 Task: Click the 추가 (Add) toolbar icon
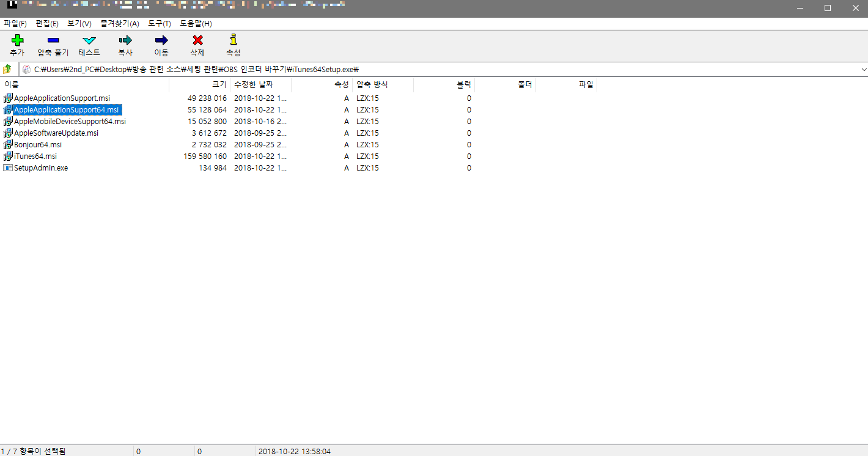click(17, 44)
